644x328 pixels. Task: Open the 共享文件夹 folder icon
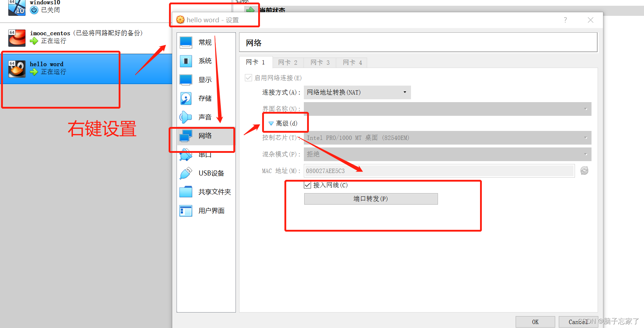coord(186,192)
